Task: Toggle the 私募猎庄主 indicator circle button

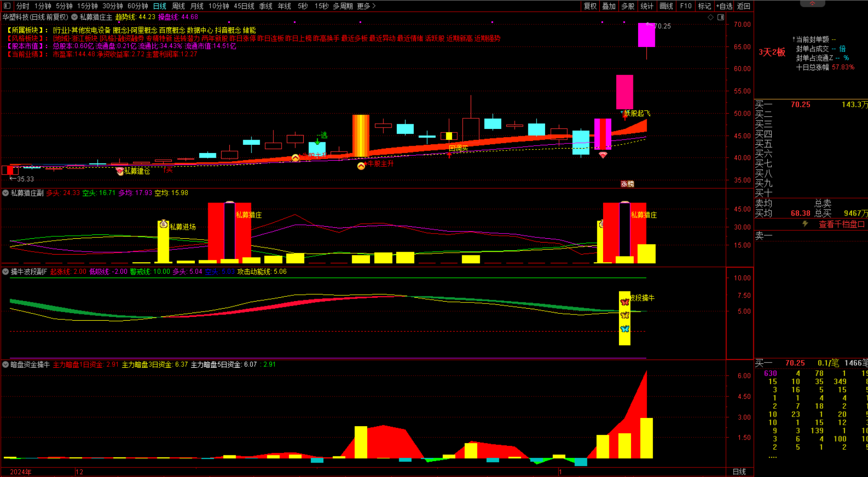Action: coord(74,17)
